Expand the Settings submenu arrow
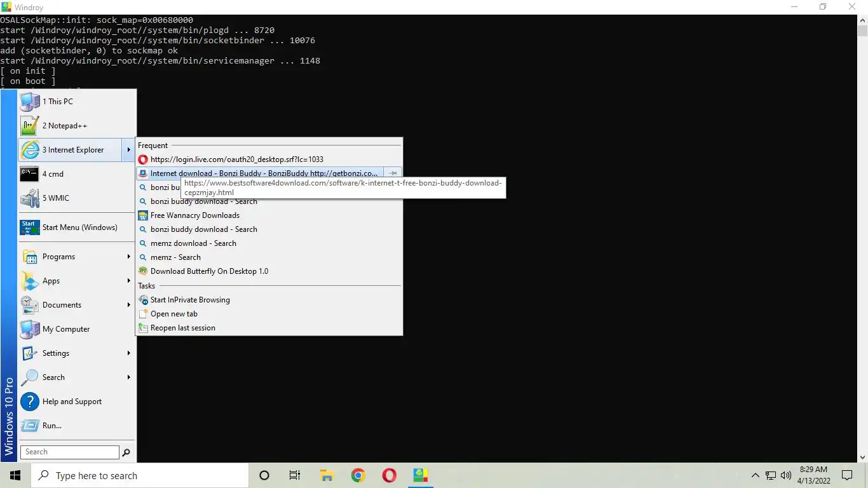This screenshot has width=868, height=488. pyautogui.click(x=128, y=353)
